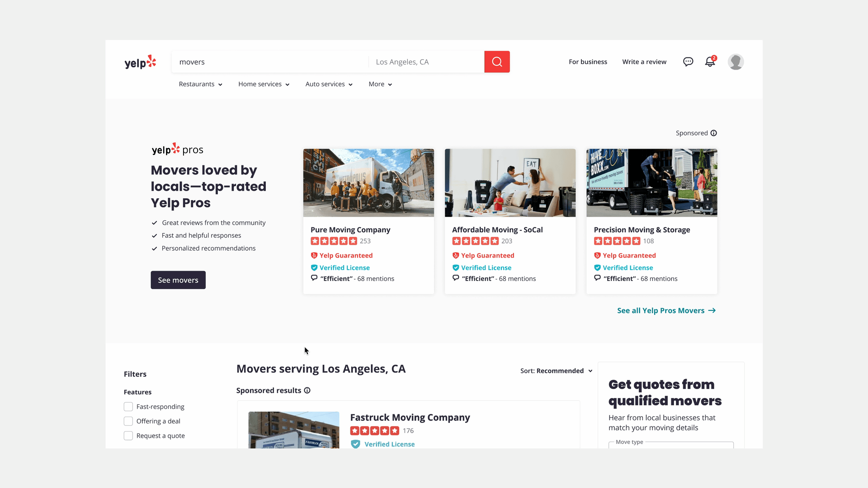Open the messages chat bubble icon
The width and height of the screenshot is (868, 488).
[x=688, y=62]
